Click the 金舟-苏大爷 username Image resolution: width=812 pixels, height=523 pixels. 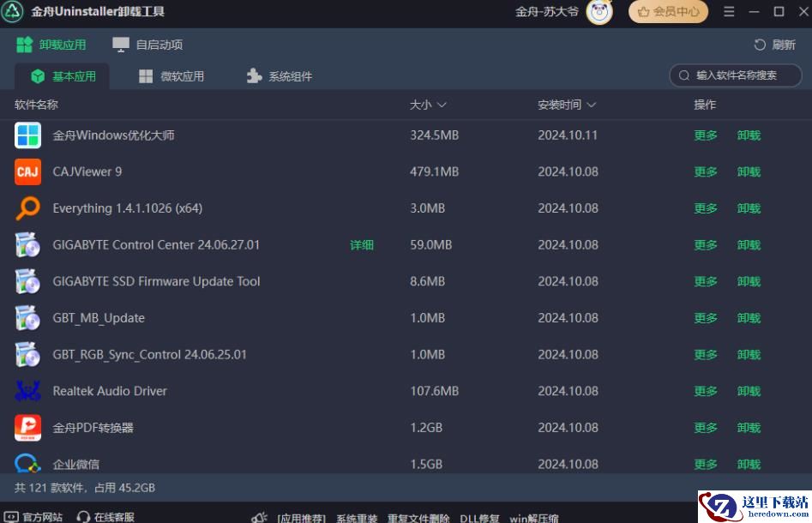coord(547,12)
